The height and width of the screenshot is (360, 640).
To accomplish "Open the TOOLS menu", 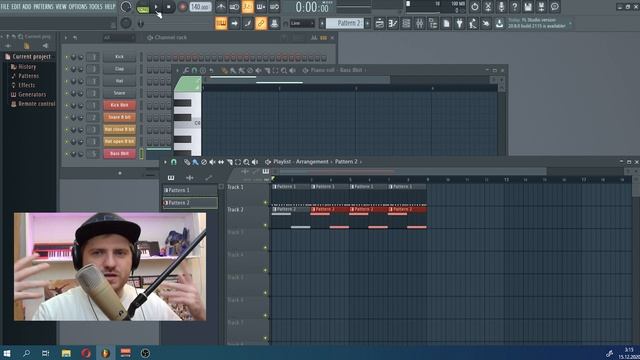I will [x=96, y=7].
